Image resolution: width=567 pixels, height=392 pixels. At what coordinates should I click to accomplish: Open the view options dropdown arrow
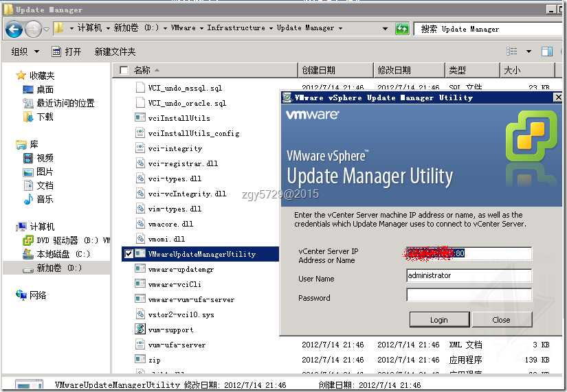point(529,51)
